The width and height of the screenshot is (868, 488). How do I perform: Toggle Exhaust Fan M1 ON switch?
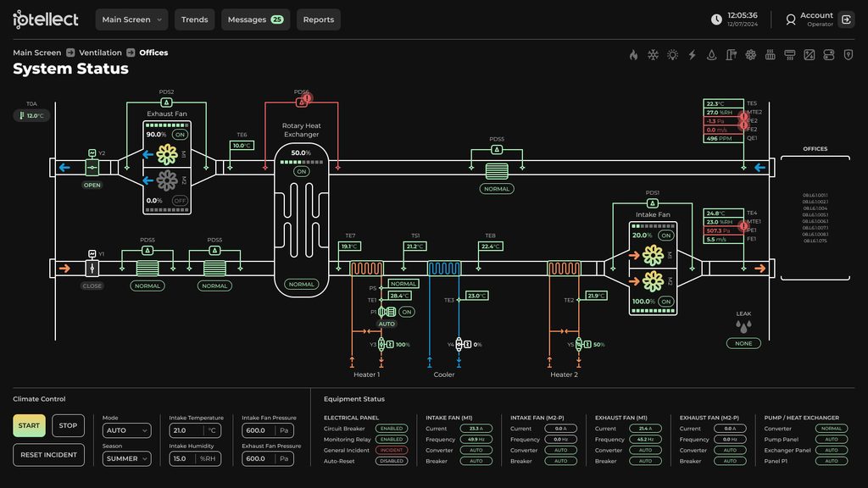[180, 135]
